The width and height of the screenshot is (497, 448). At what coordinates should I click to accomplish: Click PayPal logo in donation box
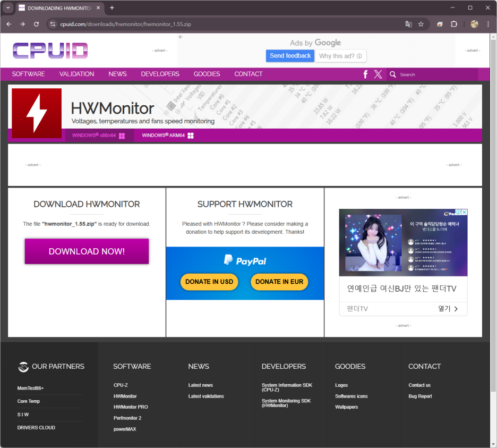coord(245,260)
